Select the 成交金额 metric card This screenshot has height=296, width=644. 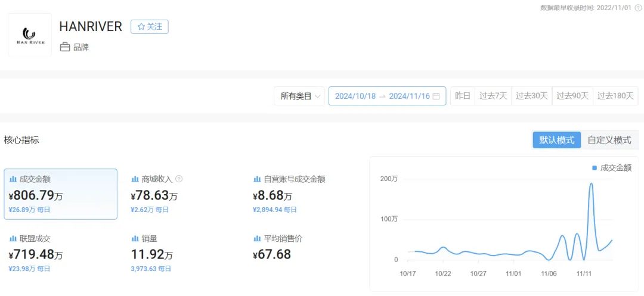click(60, 194)
